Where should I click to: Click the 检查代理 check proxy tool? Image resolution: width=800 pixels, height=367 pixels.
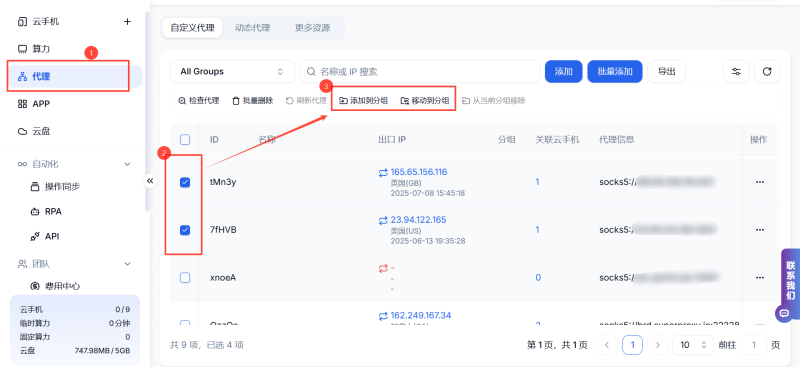click(x=199, y=101)
